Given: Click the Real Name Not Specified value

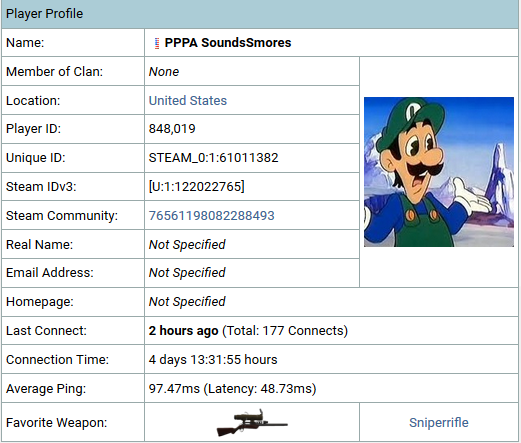Looking at the screenshot, I should (187, 245).
